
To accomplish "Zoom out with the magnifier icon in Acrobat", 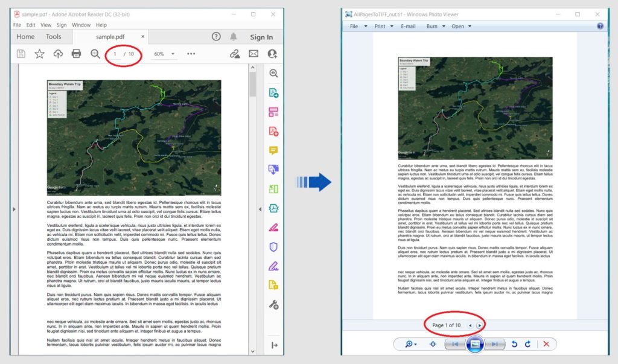I will [x=95, y=53].
